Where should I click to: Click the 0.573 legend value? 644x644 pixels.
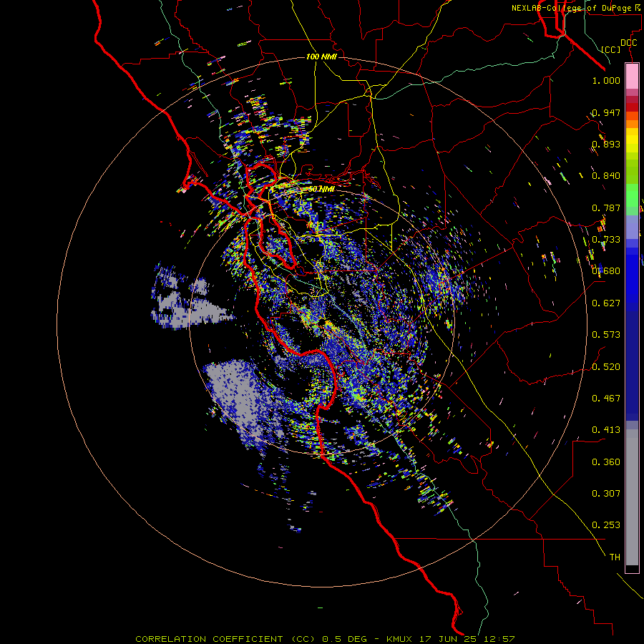[606, 335]
